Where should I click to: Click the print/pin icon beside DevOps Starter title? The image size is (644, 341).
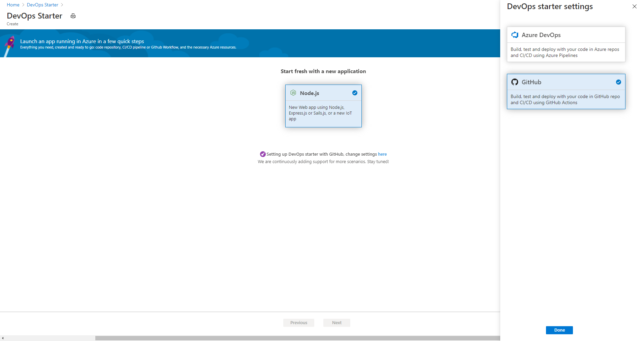coord(73,16)
